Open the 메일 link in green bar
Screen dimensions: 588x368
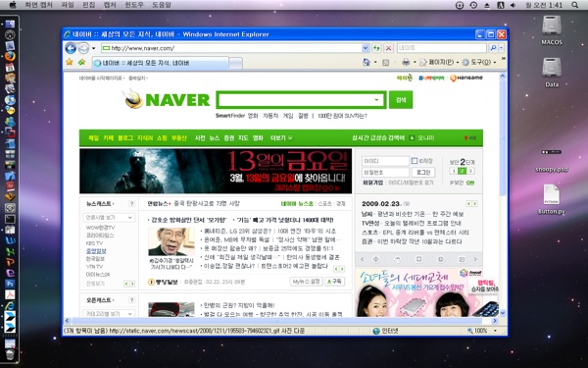click(93, 137)
